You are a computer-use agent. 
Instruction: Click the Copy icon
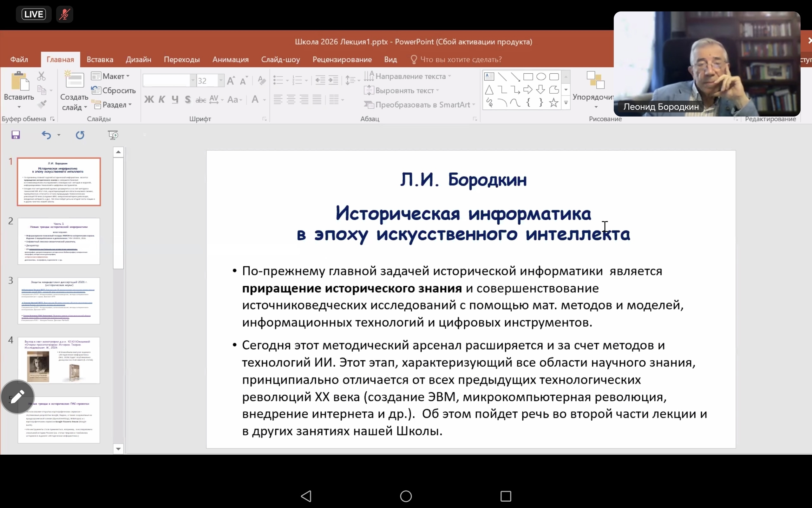pyautogui.click(x=42, y=90)
